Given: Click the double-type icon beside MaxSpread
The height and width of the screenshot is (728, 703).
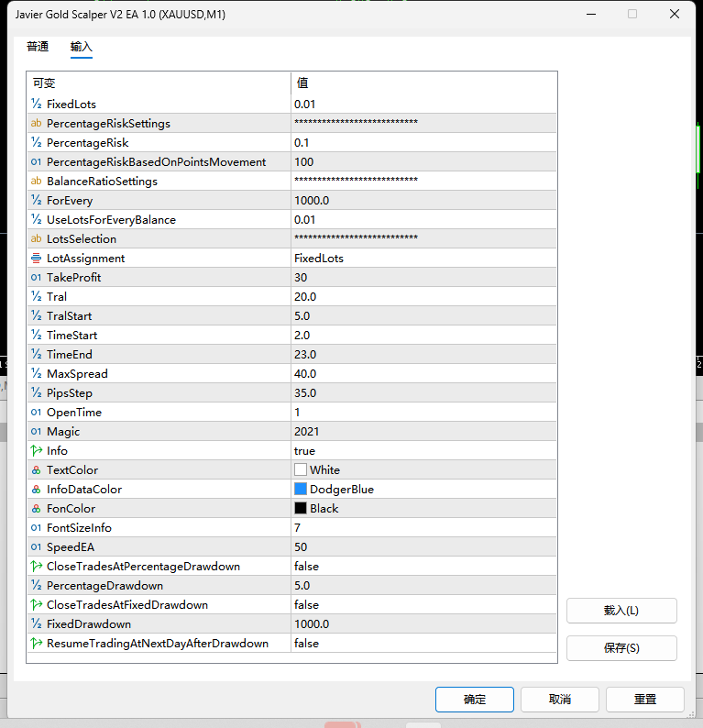Looking at the screenshot, I should pyautogui.click(x=36, y=374).
